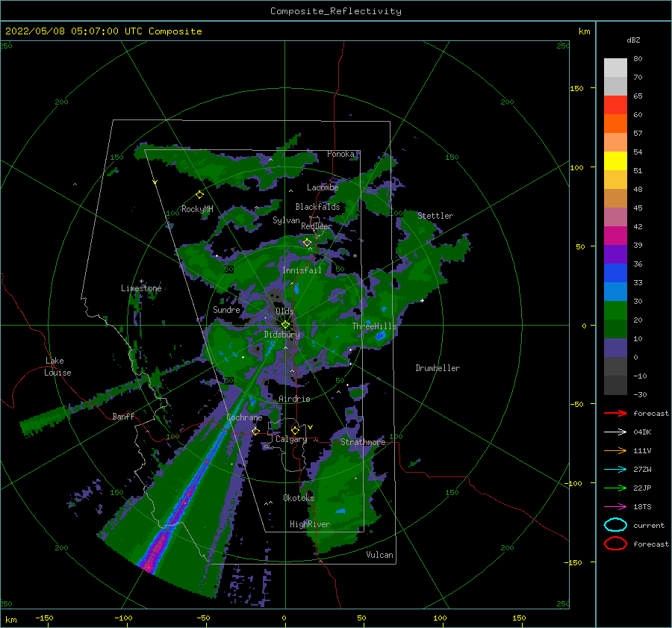This screenshot has width=672, height=628.
Task: Click the blue echo cell near HighRiver
Action: tap(340, 511)
